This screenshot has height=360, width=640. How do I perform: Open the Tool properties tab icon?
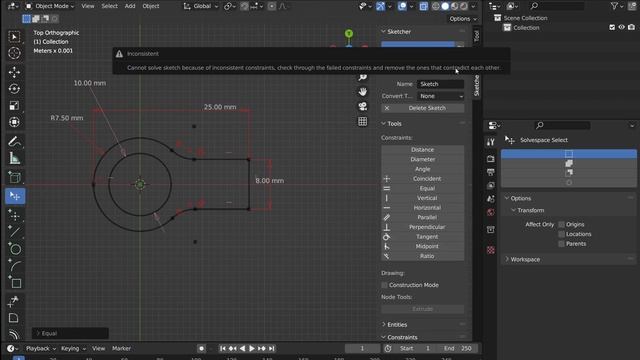click(x=491, y=142)
